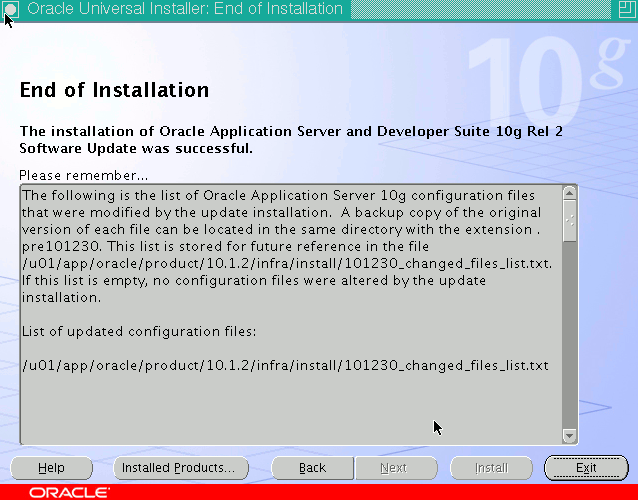Click the Help button
Viewport: 638px width, 500px height.
coord(52,468)
